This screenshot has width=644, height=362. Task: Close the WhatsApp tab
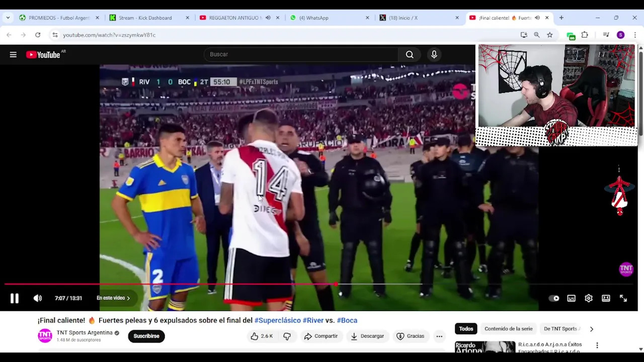pyautogui.click(x=367, y=18)
